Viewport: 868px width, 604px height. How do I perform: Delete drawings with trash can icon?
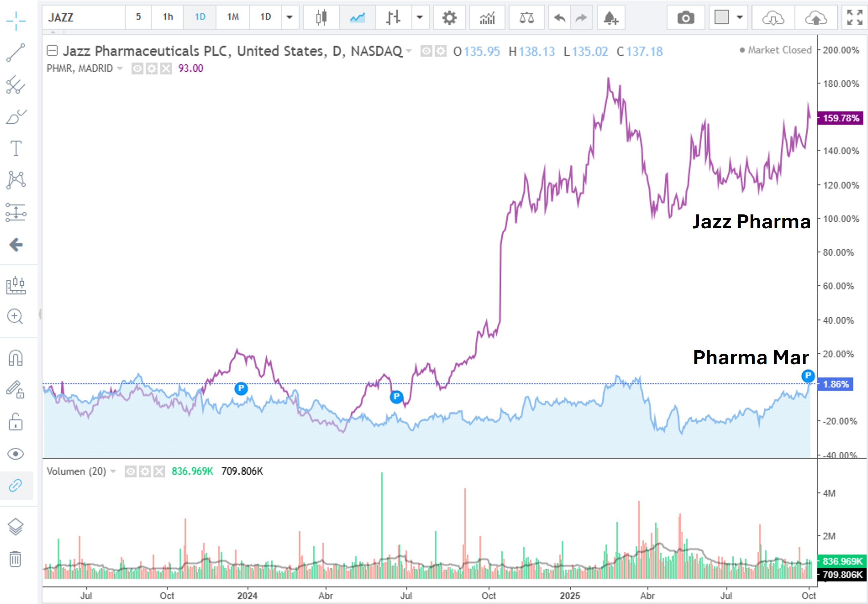[x=16, y=559]
